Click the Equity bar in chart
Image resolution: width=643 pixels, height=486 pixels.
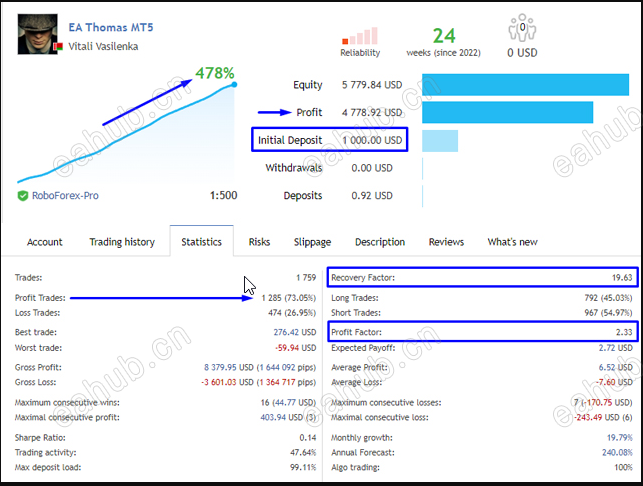(525, 85)
